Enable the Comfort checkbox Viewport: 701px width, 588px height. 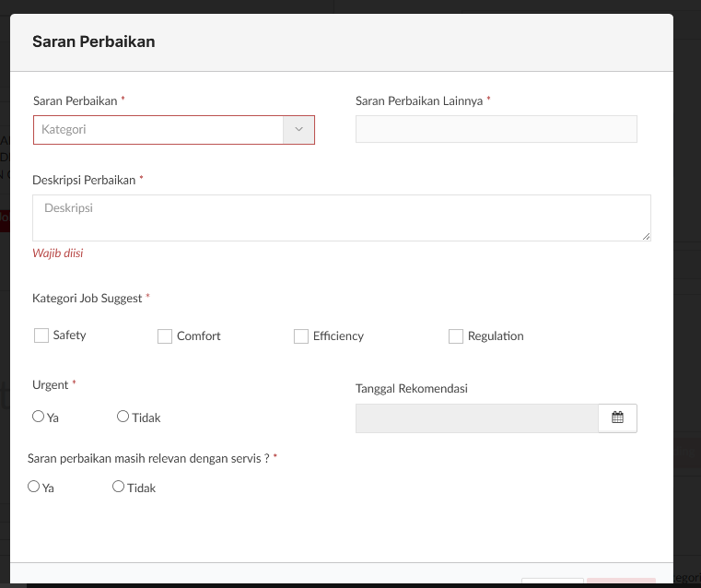pyautogui.click(x=165, y=336)
